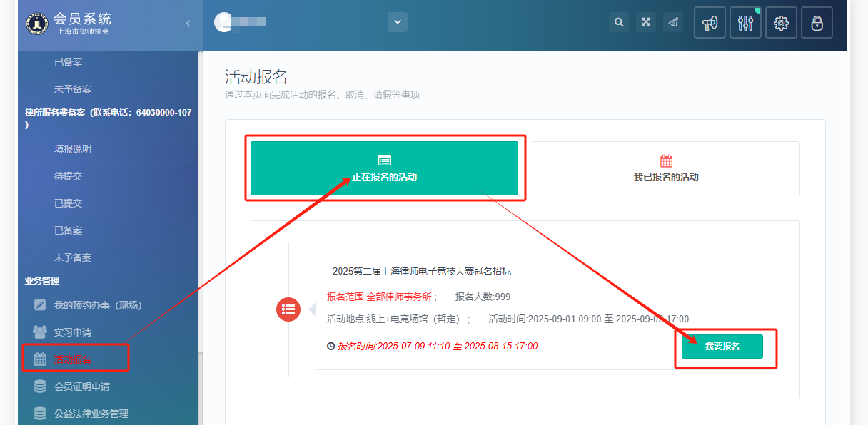The height and width of the screenshot is (425, 868).
Task: Click the 2025第二届上海律师电子竞技大赛冠名招标 title
Action: pos(422,271)
